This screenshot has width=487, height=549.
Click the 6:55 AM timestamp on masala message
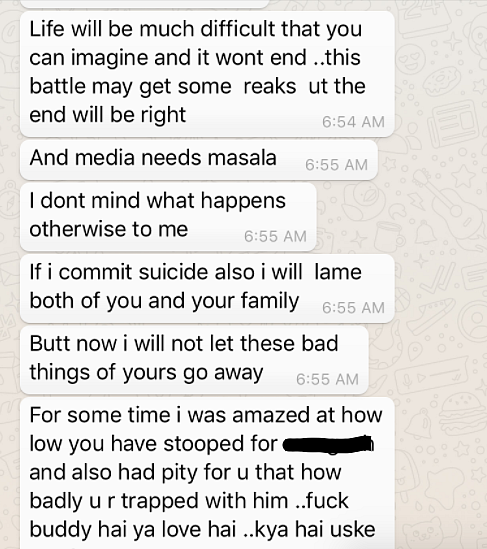[x=336, y=165]
